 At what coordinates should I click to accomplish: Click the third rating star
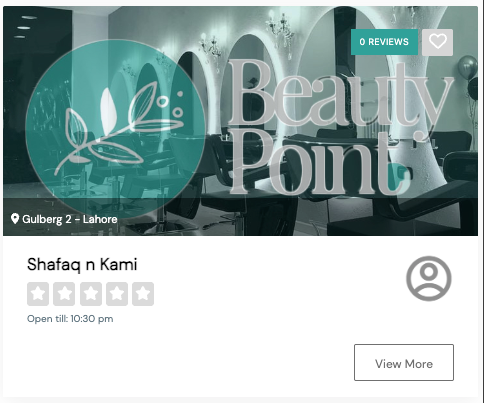(91, 294)
